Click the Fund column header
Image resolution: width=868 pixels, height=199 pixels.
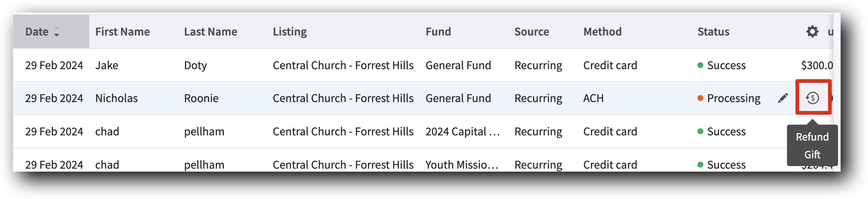[438, 32]
